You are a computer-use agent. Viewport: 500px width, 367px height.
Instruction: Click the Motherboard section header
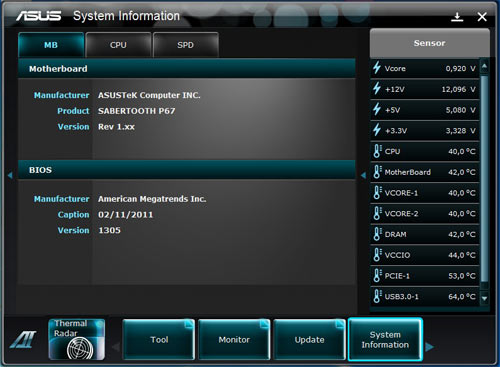tap(187, 69)
